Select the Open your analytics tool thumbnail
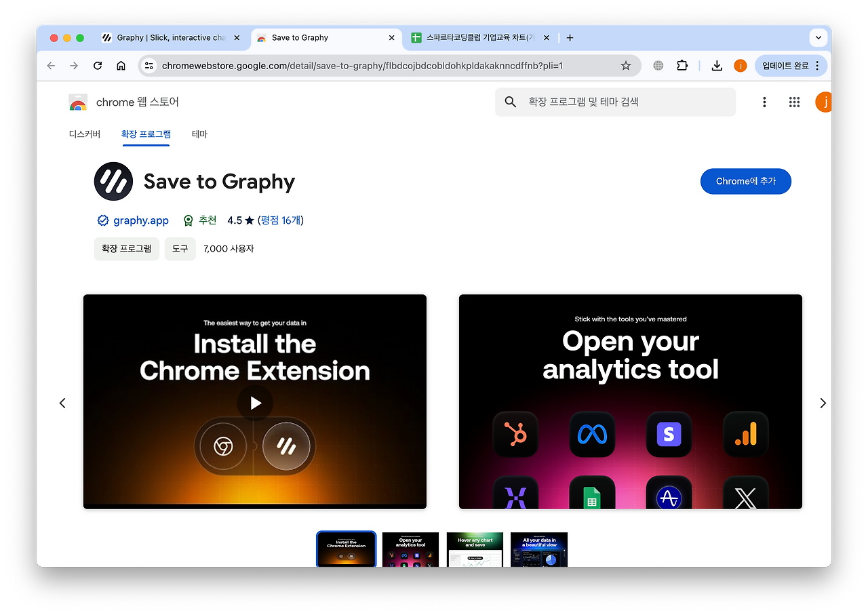Screen dimensions: 868x615 click(411, 549)
